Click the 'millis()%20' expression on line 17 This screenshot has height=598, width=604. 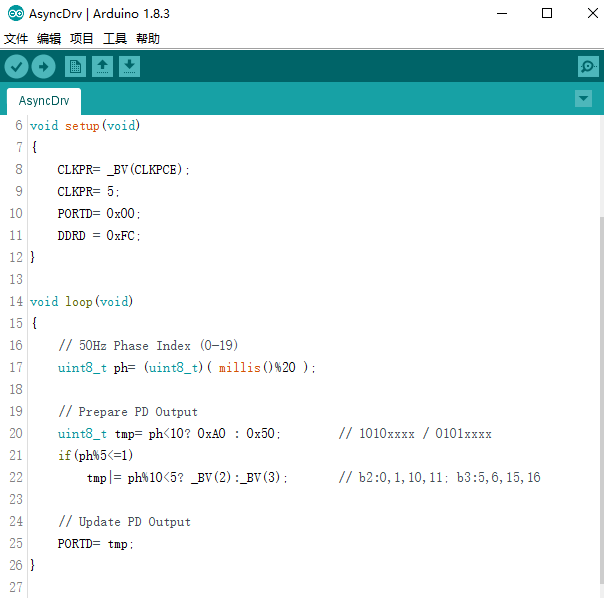257,368
